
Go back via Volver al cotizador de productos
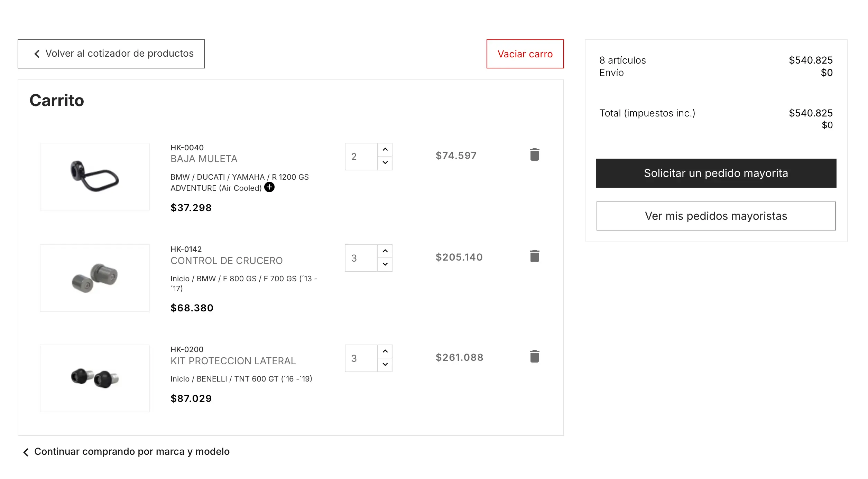(111, 54)
